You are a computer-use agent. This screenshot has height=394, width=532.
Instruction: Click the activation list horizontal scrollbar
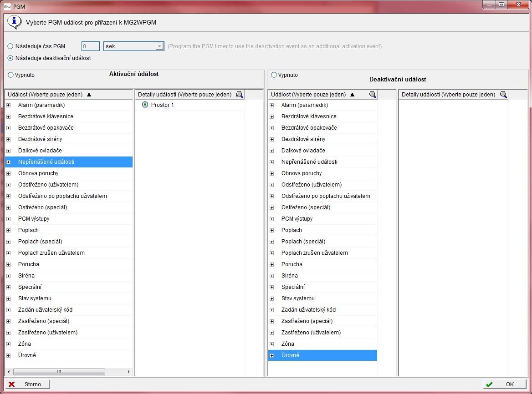(59, 372)
